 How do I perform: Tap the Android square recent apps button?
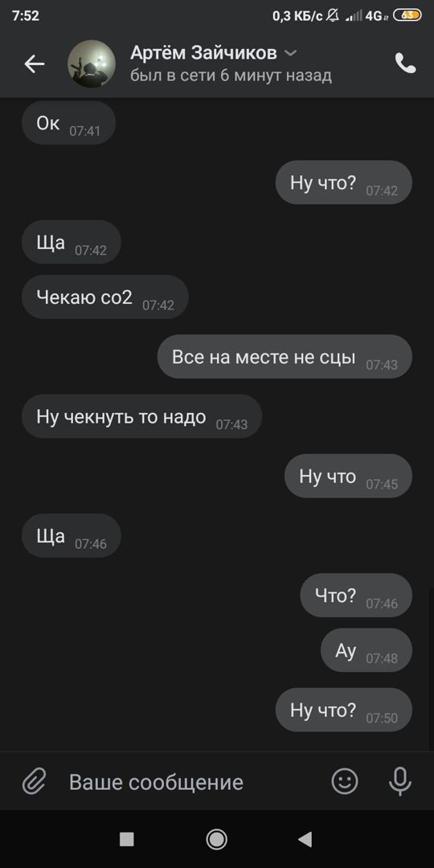point(127,839)
